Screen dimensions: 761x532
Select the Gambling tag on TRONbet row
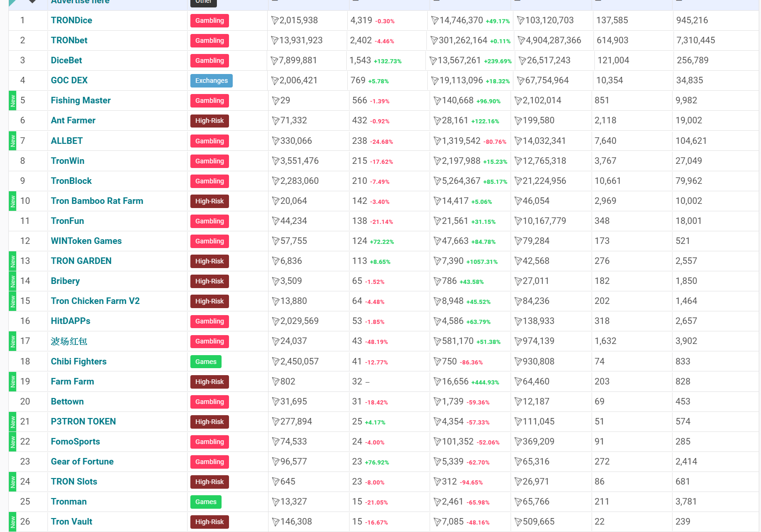pyautogui.click(x=209, y=40)
